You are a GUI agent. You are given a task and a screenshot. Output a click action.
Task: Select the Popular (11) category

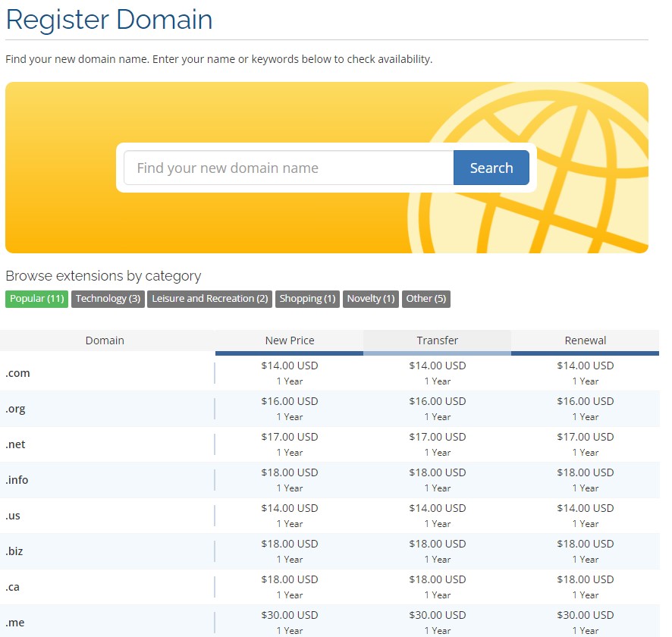click(37, 299)
